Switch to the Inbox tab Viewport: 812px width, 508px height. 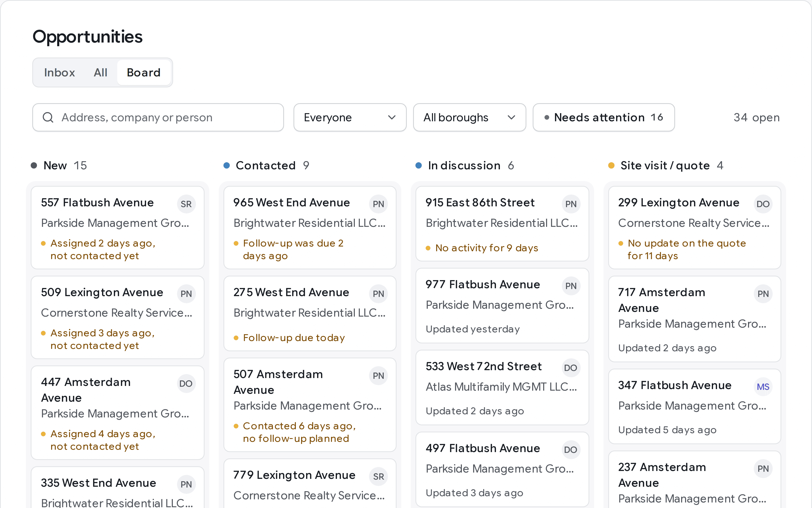59,72
